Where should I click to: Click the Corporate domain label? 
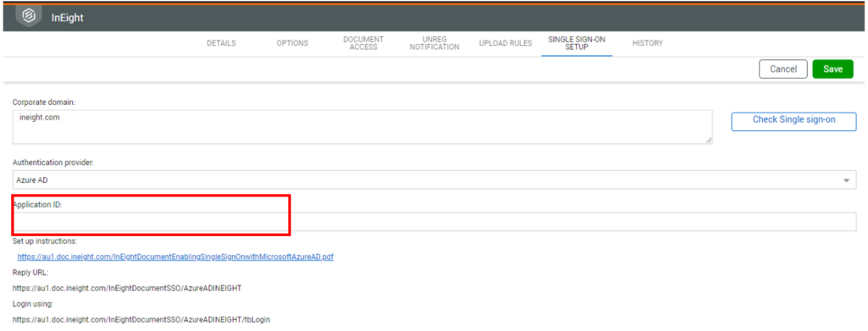coord(44,102)
